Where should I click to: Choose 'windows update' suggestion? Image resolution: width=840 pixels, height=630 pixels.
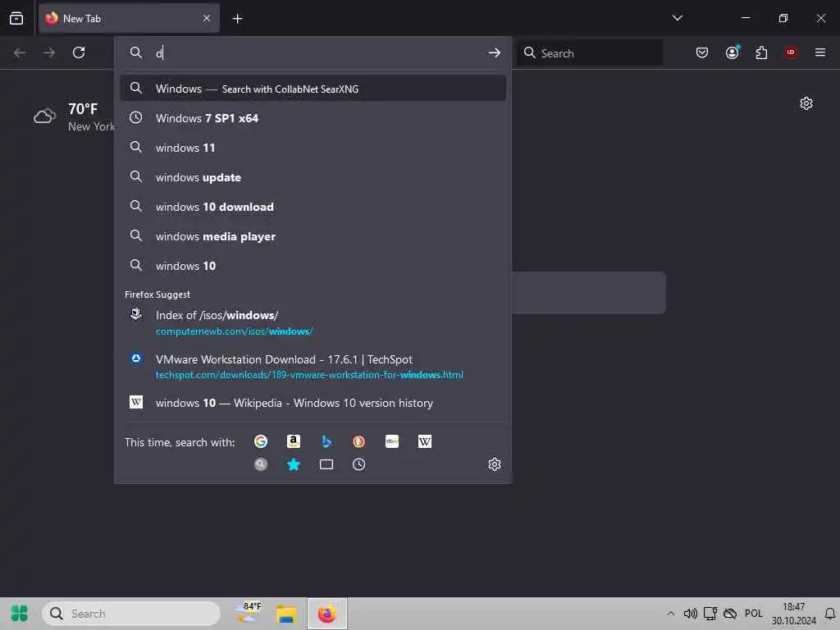[x=313, y=177]
